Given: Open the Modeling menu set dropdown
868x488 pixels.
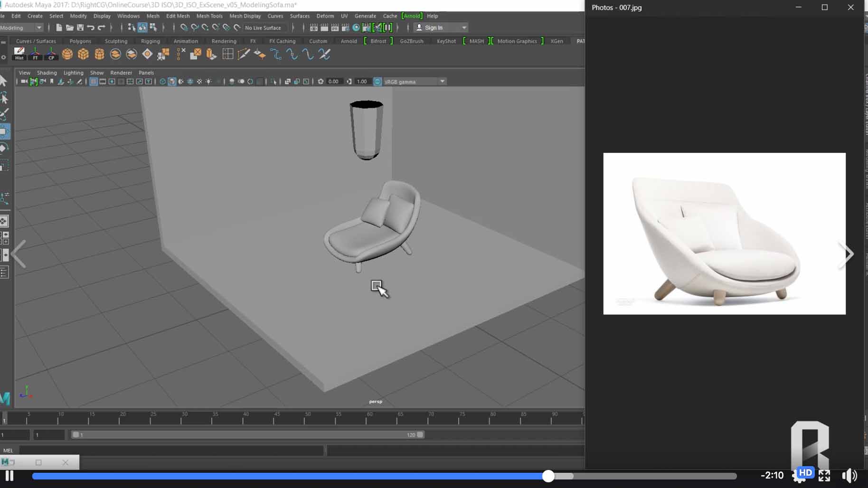Looking at the screenshot, I should pyautogui.click(x=22, y=28).
